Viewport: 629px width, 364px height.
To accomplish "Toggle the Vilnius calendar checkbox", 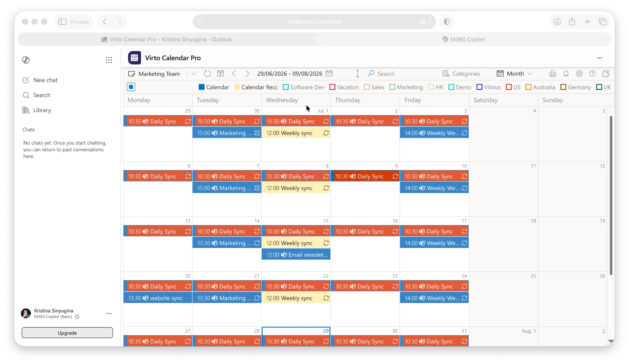I will [479, 87].
